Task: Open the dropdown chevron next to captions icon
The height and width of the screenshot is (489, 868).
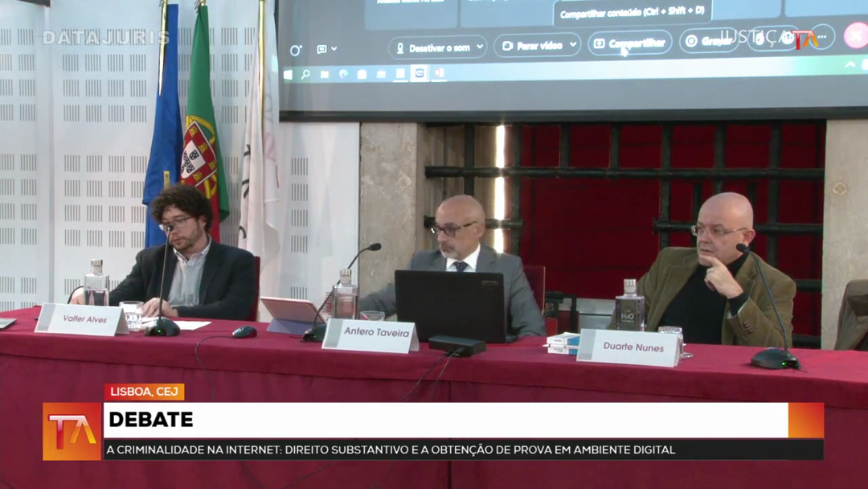Action: [x=334, y=50]
